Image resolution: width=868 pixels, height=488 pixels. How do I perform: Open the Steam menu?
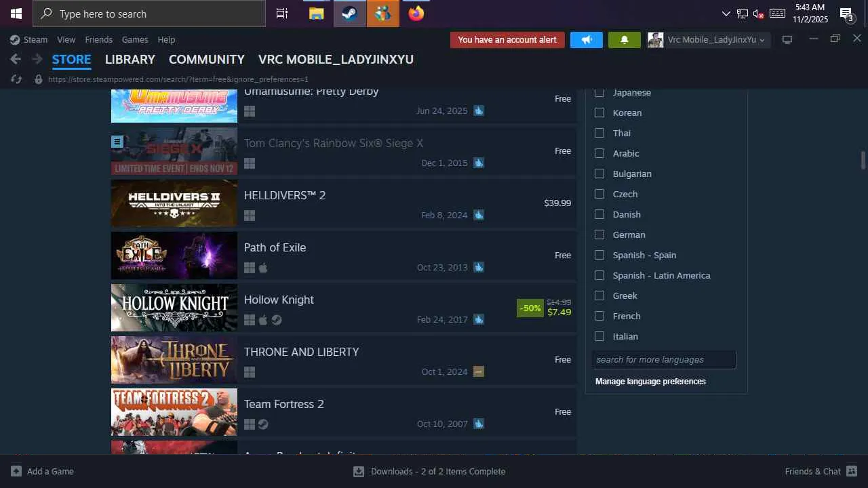(35, 40)
